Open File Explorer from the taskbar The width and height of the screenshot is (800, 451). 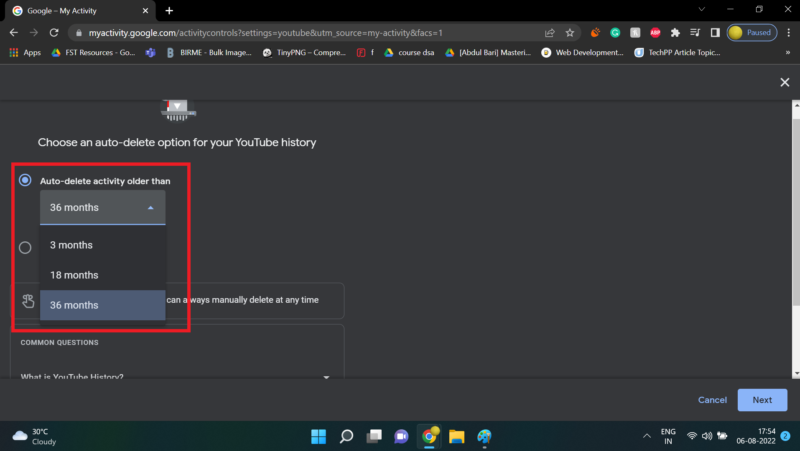pos(457,436)
